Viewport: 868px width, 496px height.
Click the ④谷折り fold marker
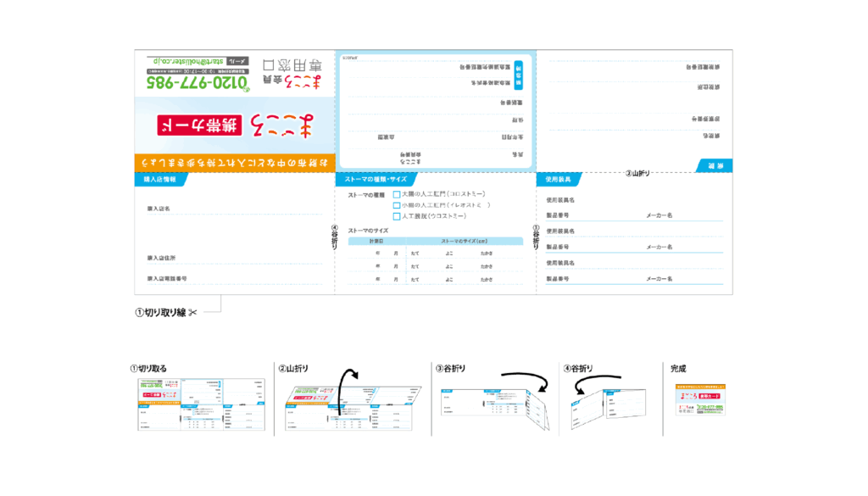click(334, 236)
